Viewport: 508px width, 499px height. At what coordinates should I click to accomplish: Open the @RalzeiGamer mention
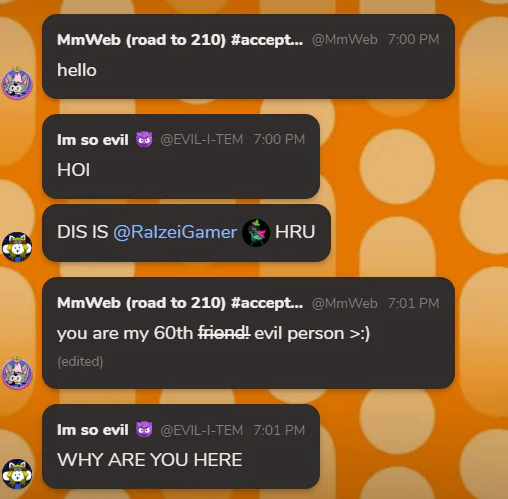(x=175, y=232)
